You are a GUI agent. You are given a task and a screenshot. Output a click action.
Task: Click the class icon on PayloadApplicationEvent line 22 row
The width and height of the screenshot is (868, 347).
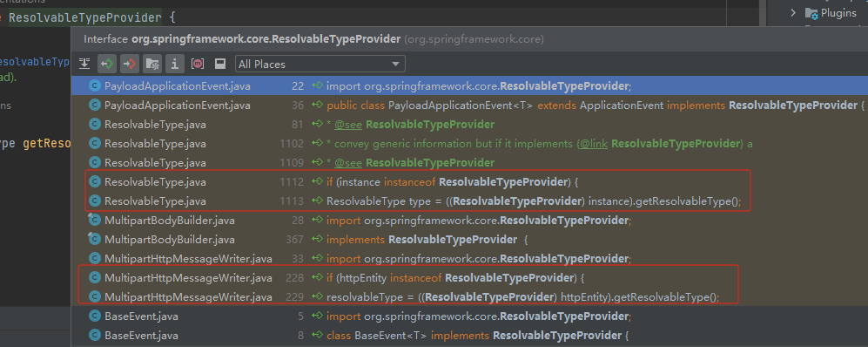coord(95,86)
